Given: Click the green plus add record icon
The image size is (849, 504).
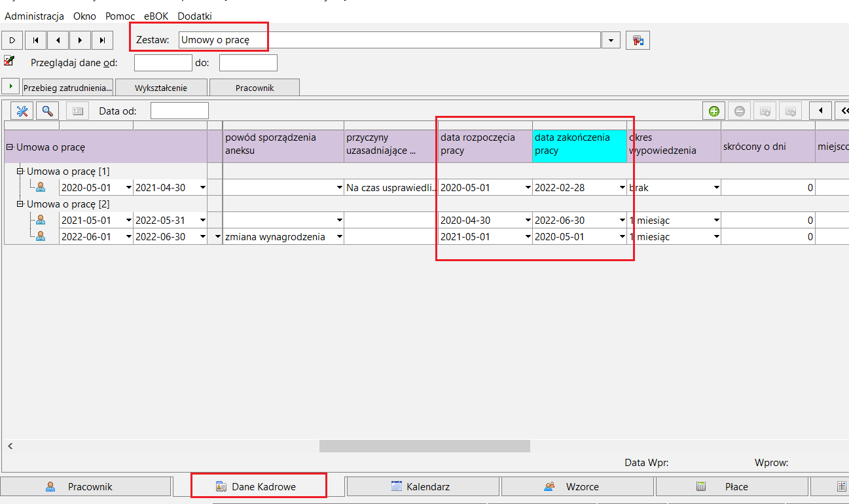Looking at the screenshot, I should pos(714,111).
